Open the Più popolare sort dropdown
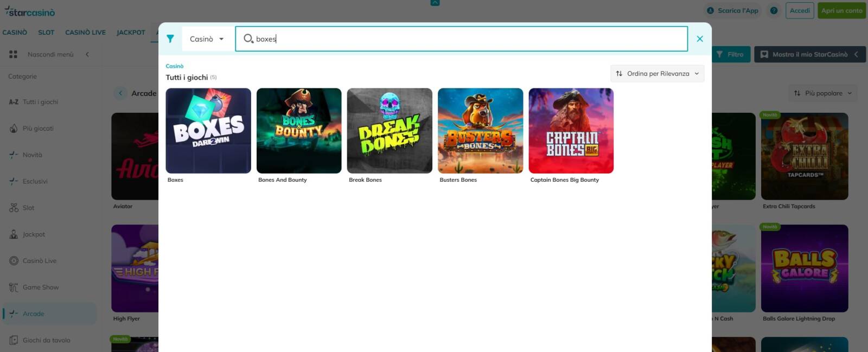Image resolution: width=868 pixels, height=352 pixels. [822, 93]
